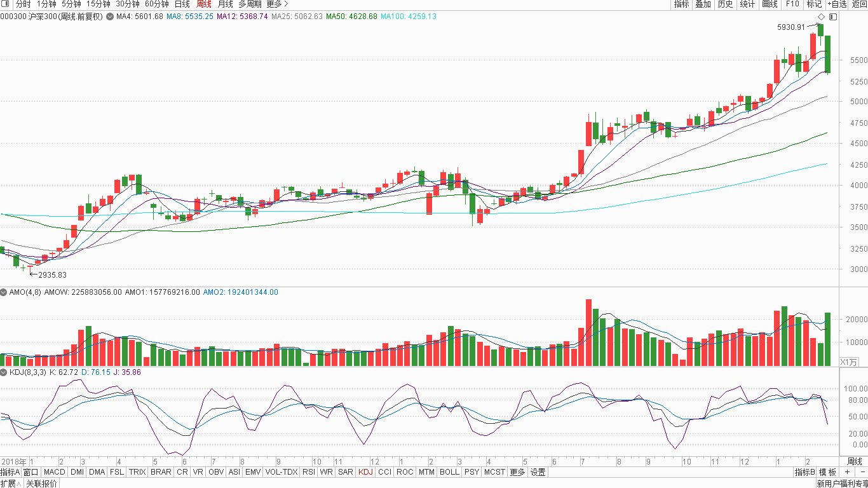Switch to the 月线 monthly chart
The height and width of the screenshot is (488, 868).
pyautogui.click(x=225, y=4)
